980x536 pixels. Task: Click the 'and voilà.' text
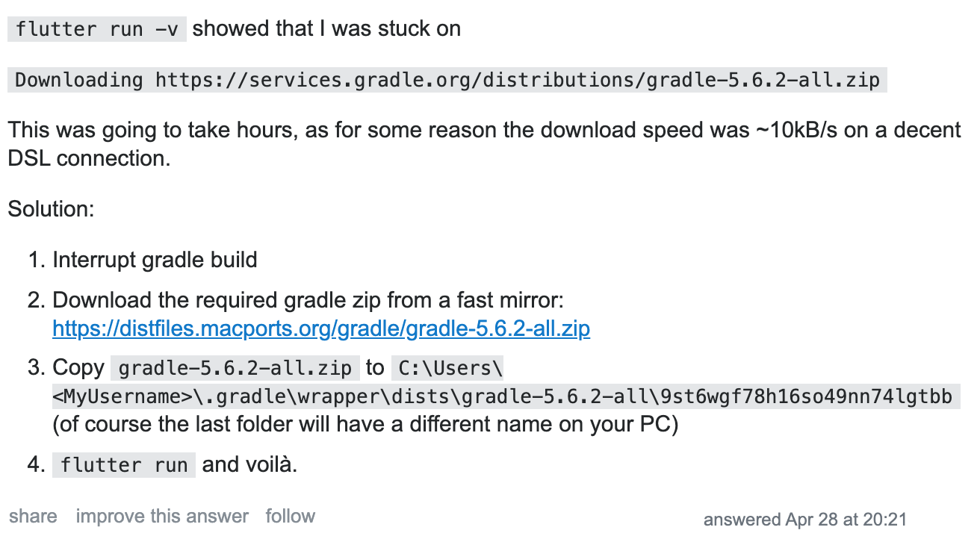point(249,464)
